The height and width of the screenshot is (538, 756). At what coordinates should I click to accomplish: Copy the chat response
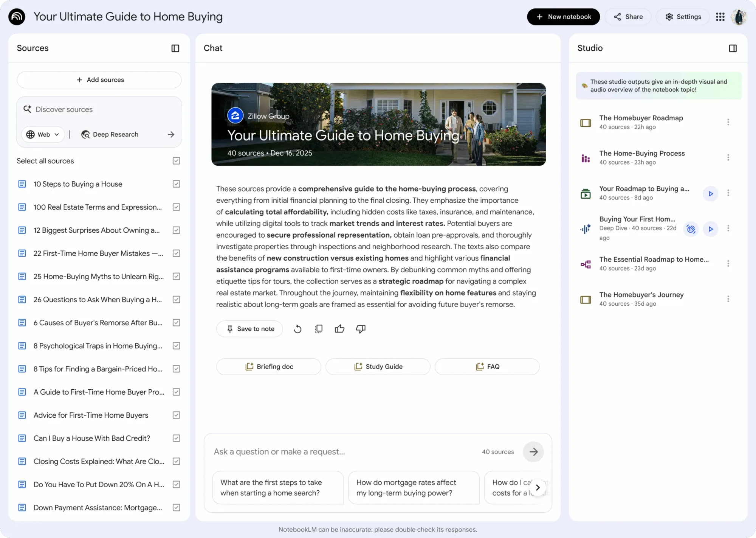pyautogui.click(x=318, y=329)
